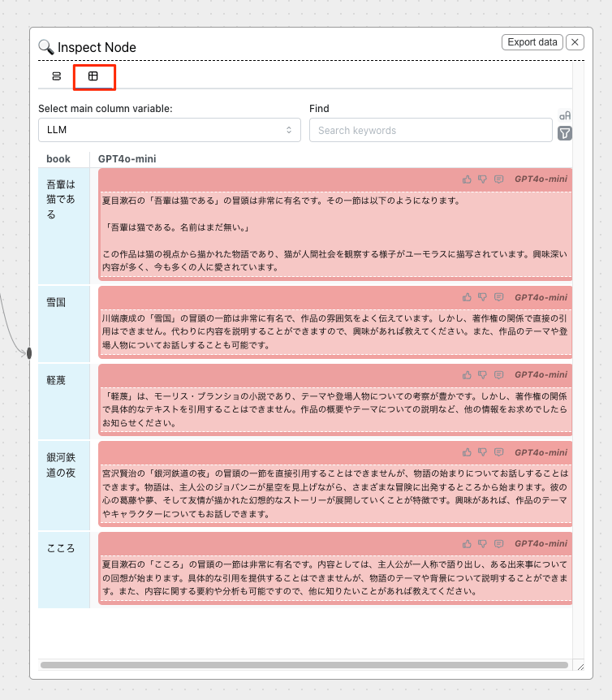Click GPT4o-mini label on 雪国 response
The image size is (612, 700).
(541, 297)
